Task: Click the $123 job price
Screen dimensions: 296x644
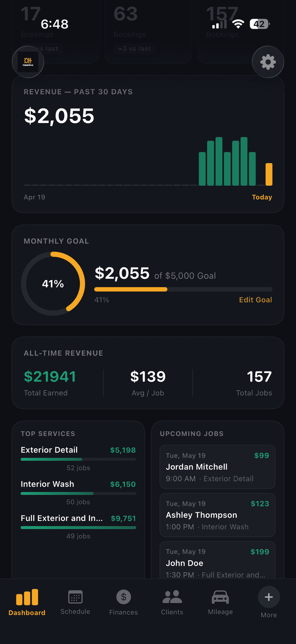Action: pos(260,504)
